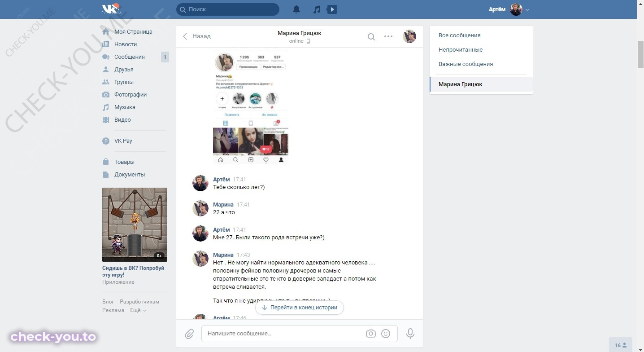Record voice message microphone icon
The height and width of the screenshot is (352, 644).
(410, 334)
